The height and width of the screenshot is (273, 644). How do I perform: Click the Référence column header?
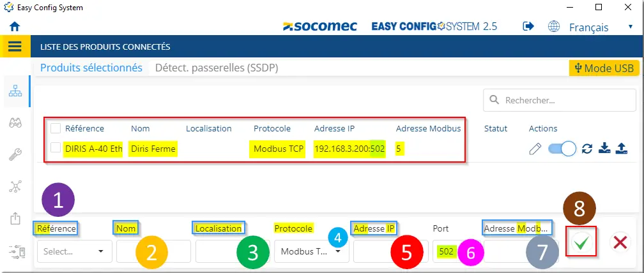click(84, 128)
